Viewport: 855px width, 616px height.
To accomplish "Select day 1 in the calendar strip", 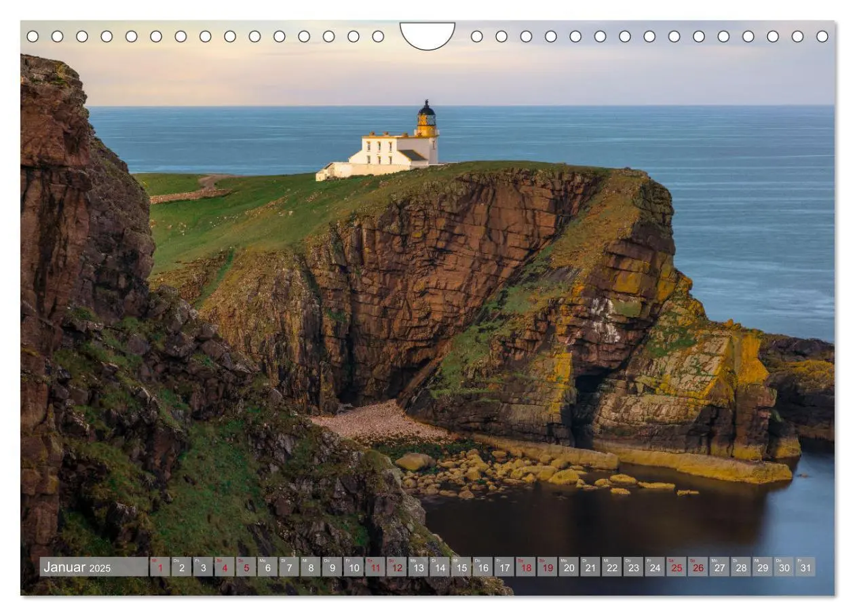I will click(x=159, y=567).
